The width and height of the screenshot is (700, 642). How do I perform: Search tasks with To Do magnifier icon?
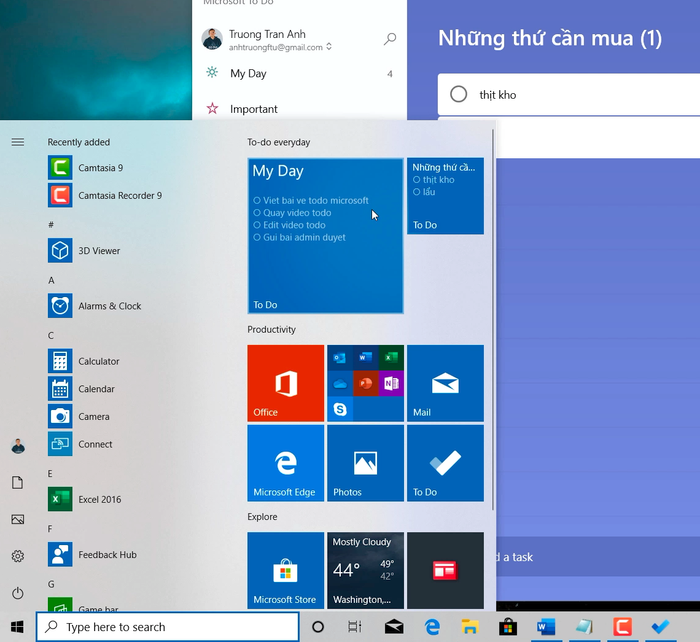[390, 39]
